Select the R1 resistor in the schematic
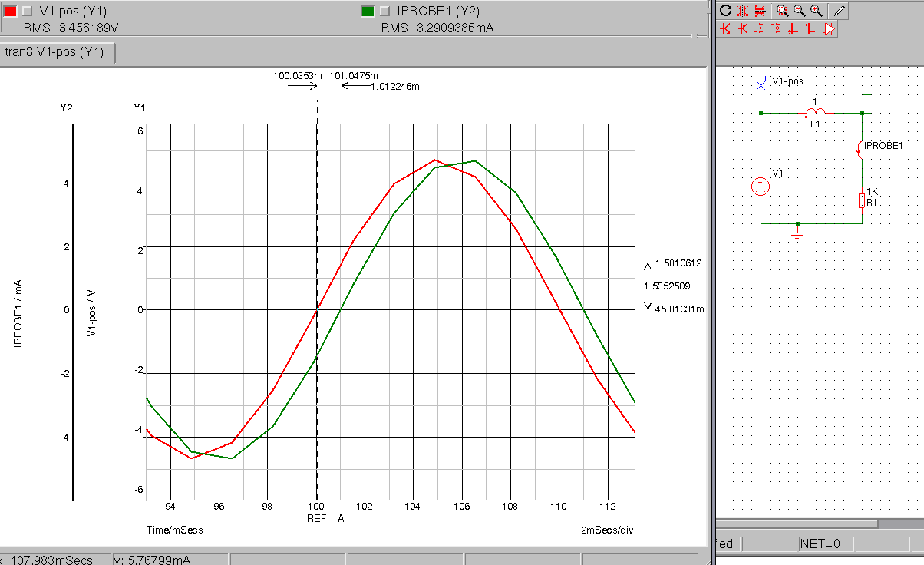This screenshot has height=565, width=924. point(862,201)
